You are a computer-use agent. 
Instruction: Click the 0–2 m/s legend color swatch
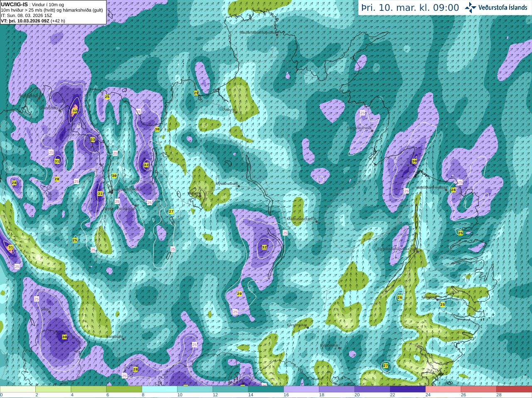tap(18, 389)
